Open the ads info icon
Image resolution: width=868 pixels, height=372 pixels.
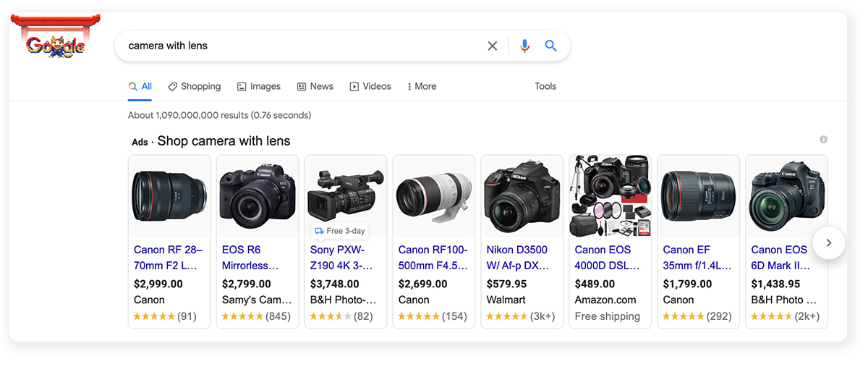point(823,140)
